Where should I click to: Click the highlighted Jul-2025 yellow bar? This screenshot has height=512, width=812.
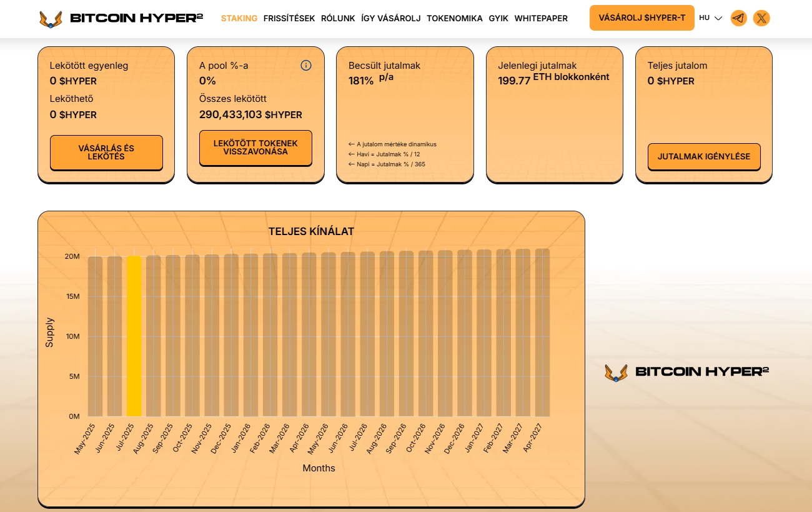point(134,336)
